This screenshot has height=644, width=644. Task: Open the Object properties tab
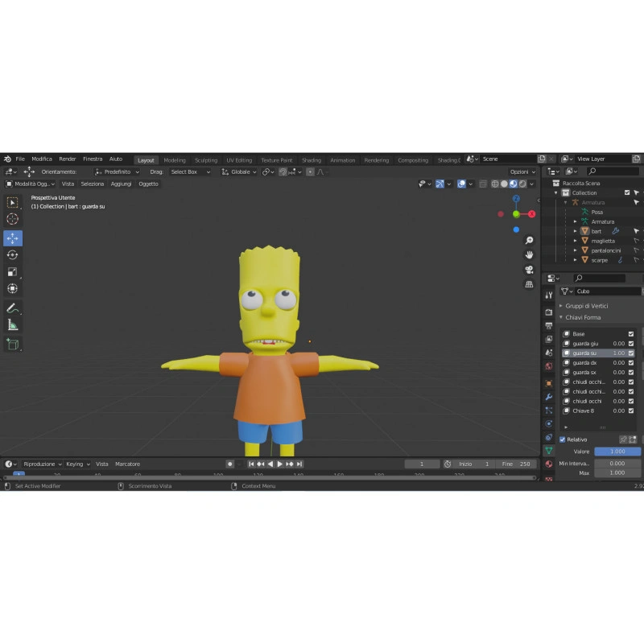coord(549,383)
